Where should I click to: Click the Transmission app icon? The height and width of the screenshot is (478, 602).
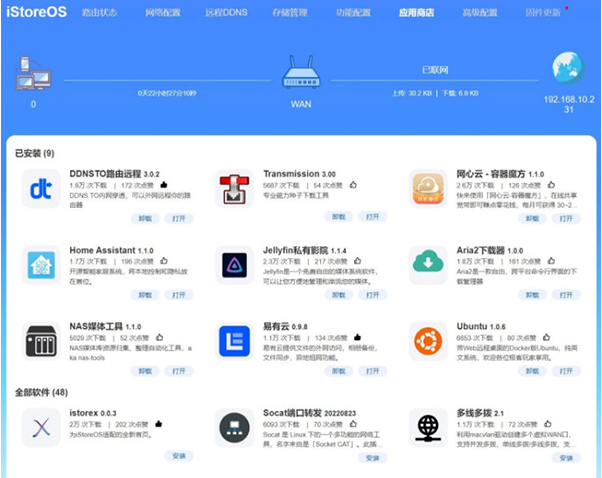[235, 189]
